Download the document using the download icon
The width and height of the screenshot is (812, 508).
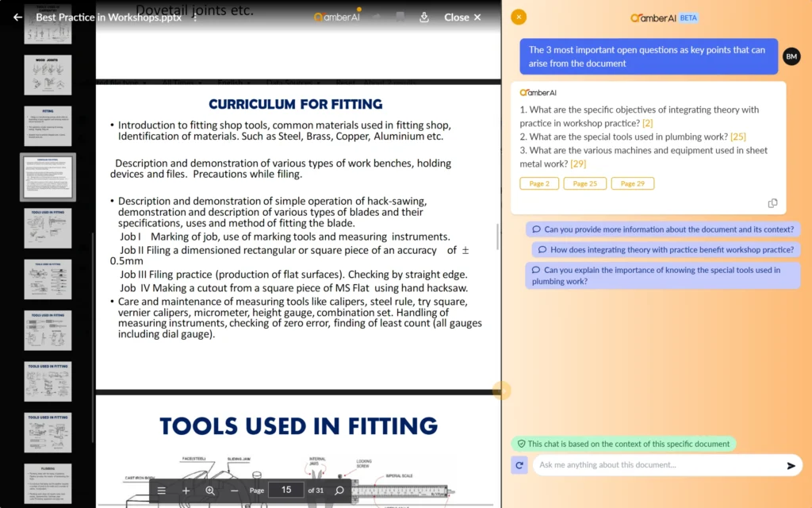coord(424,17)
